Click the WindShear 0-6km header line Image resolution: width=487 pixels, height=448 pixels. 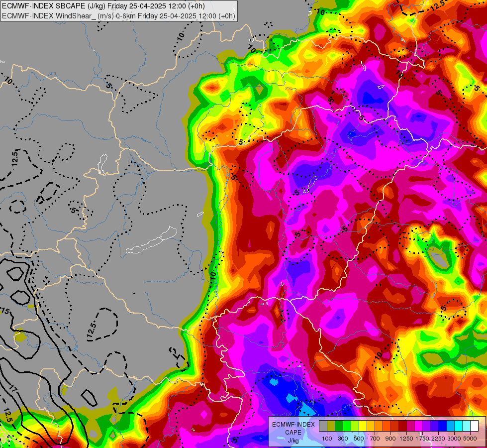[119, 16]
